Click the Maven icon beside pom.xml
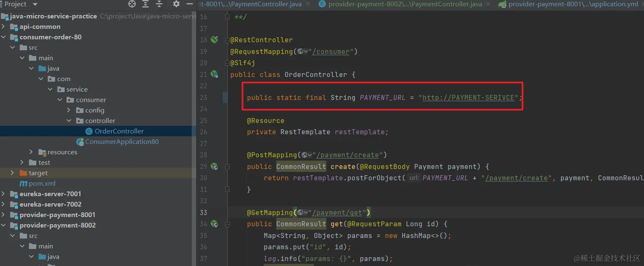 [23, 184]
